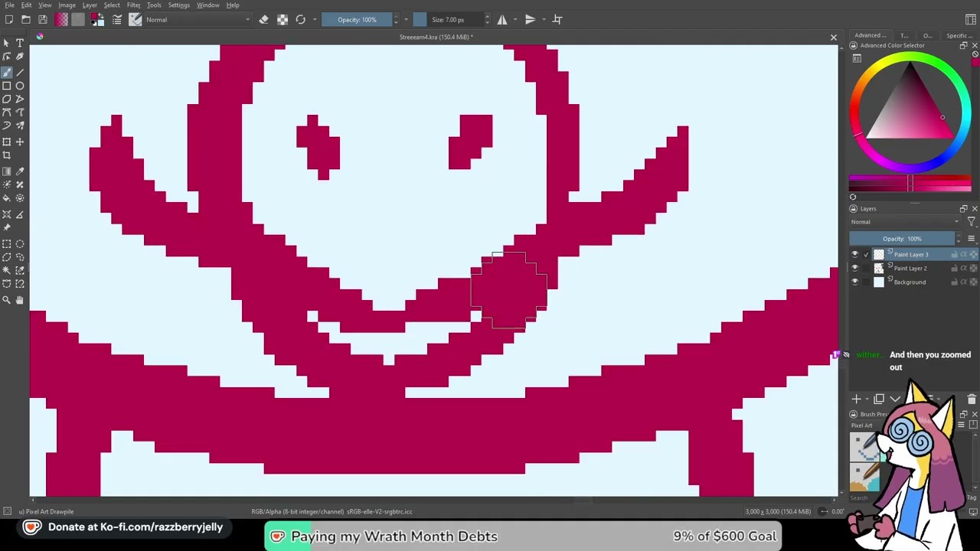Open horizontal mirror options arrow

[514, 19]
